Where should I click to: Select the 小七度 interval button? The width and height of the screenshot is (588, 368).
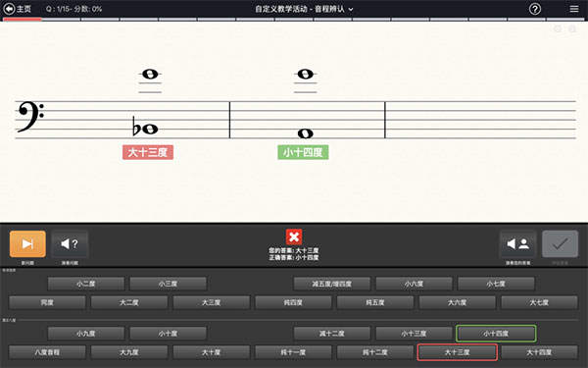(x=496, y=284)
